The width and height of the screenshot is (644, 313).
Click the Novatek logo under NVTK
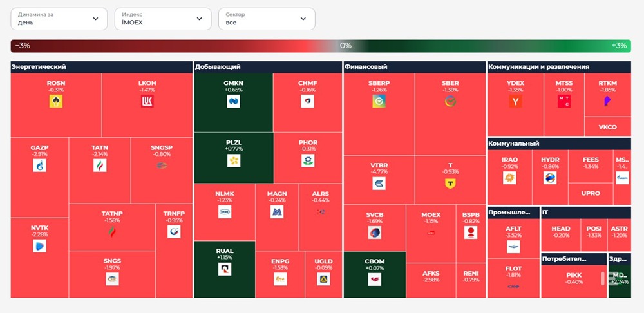[x=39, y=246]
